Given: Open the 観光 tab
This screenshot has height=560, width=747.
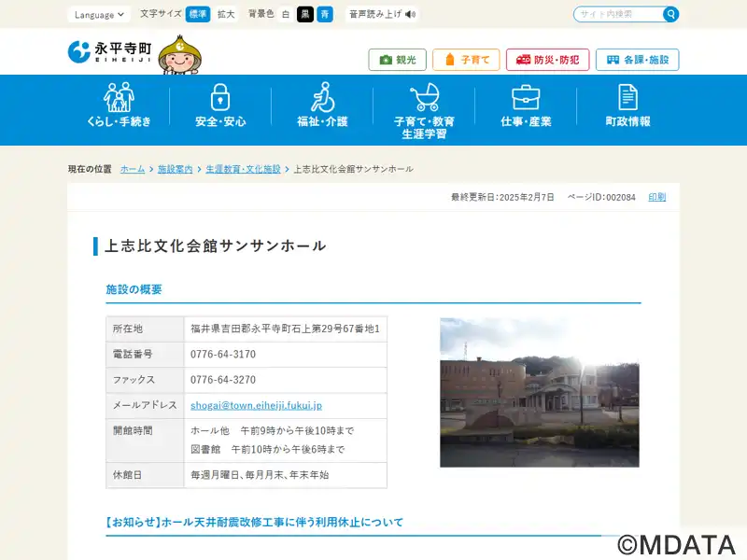Looking at the screenshot, I should 398,60.
